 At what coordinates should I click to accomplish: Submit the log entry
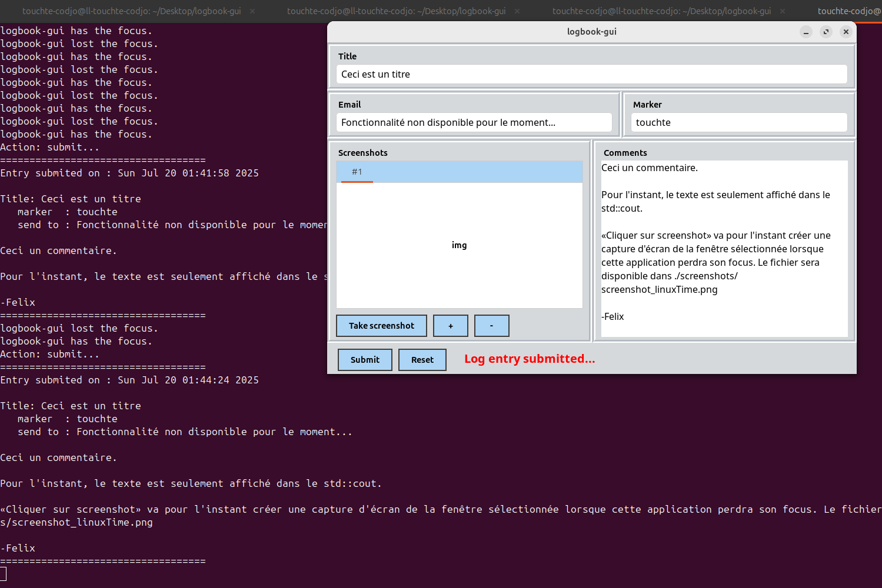pos(365,360)
